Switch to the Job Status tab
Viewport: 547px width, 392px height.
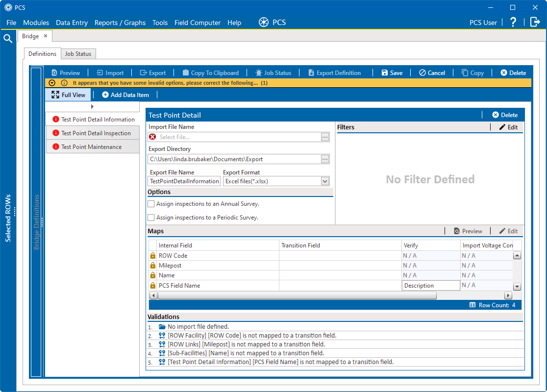(x=78, y=54)
